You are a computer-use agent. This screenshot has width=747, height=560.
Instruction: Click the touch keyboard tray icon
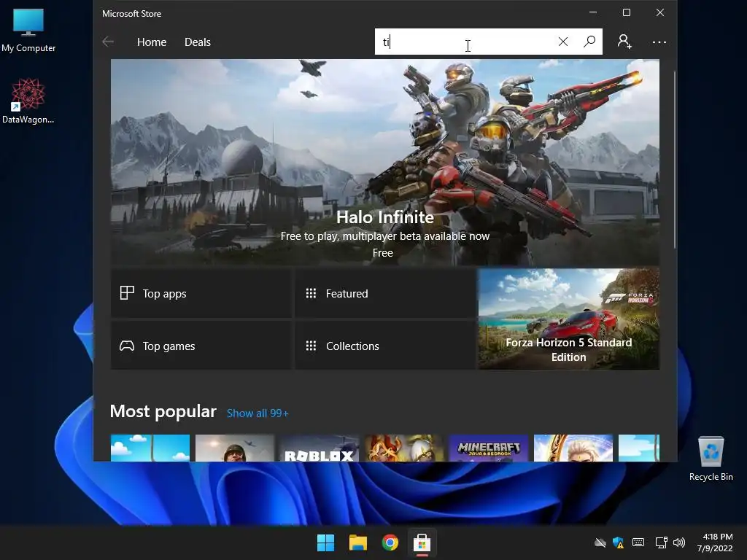638,542
